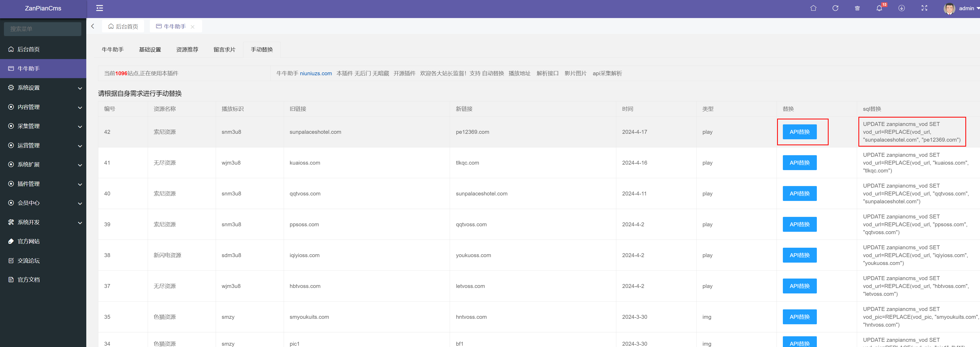Open 官方网站 in the sidebar
This screenshot has width=980, height=347.
coord(43,241)
